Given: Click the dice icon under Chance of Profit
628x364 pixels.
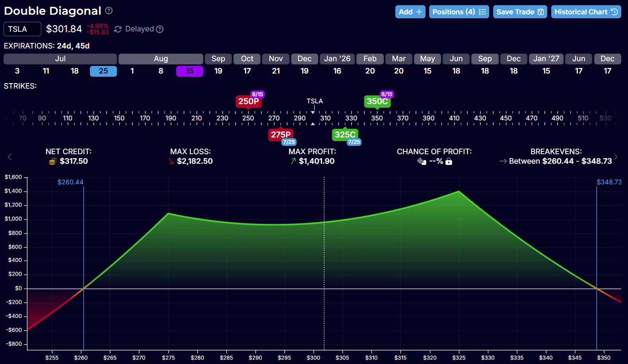Looking at the screenshot, I should click(x=421, y=161).
